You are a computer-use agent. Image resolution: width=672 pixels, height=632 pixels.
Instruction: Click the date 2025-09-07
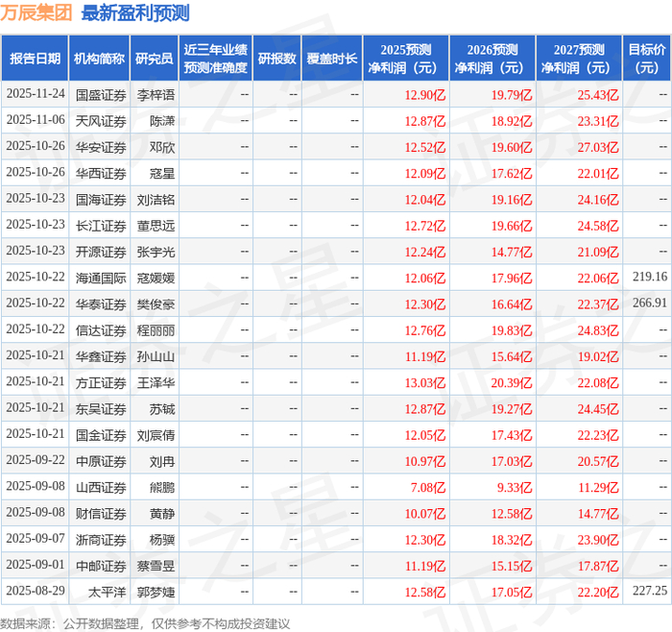pos(36,538)
